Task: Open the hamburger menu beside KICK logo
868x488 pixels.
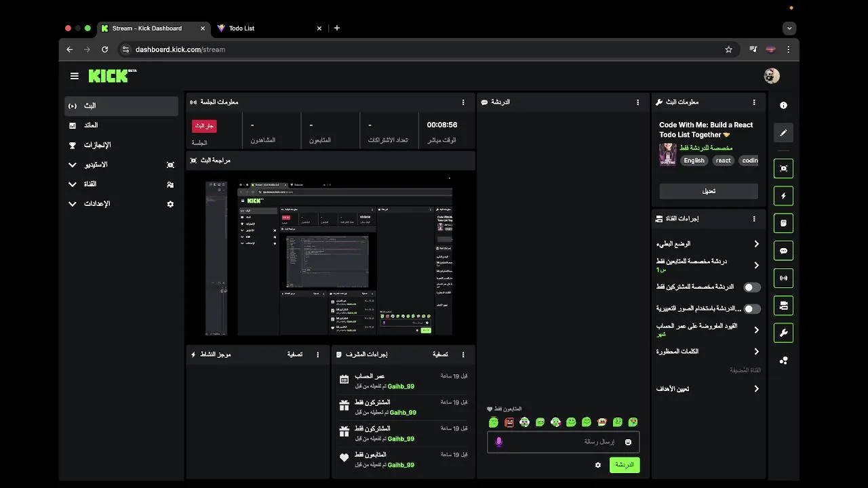Action: [x=74, y=76]
